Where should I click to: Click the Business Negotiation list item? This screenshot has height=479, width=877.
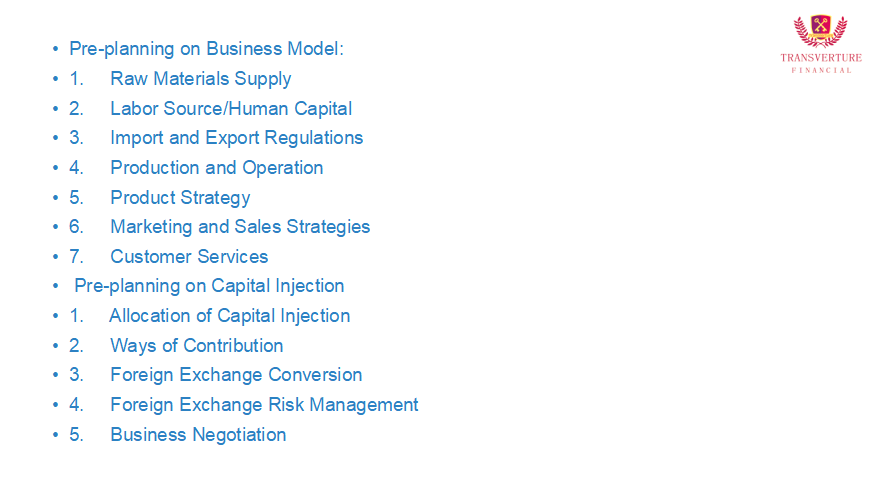pos(198,435)
